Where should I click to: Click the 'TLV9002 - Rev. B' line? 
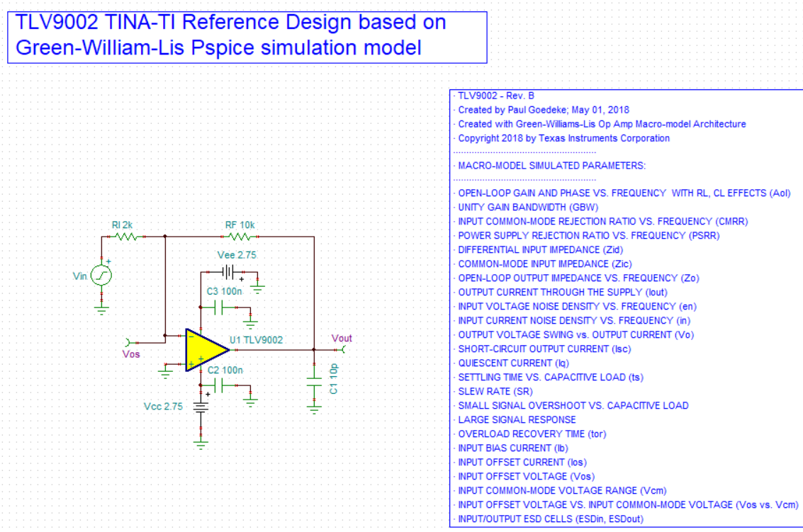[495, 96]
